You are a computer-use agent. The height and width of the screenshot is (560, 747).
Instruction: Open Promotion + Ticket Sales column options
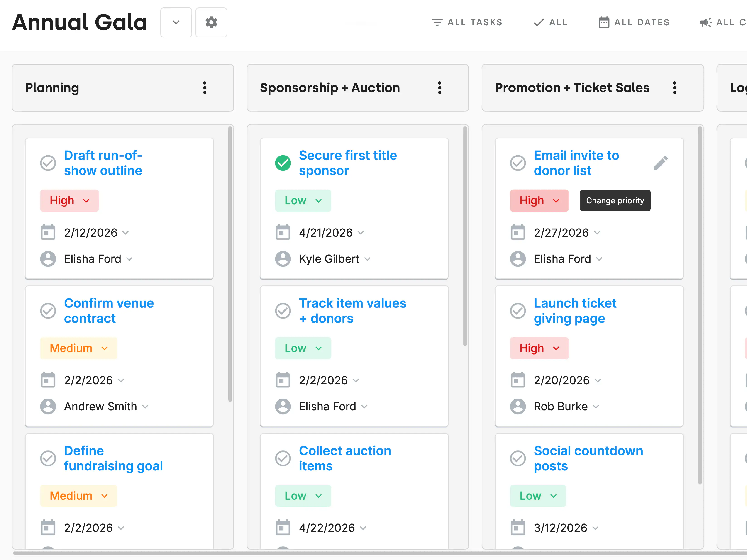tap(674, 88)
